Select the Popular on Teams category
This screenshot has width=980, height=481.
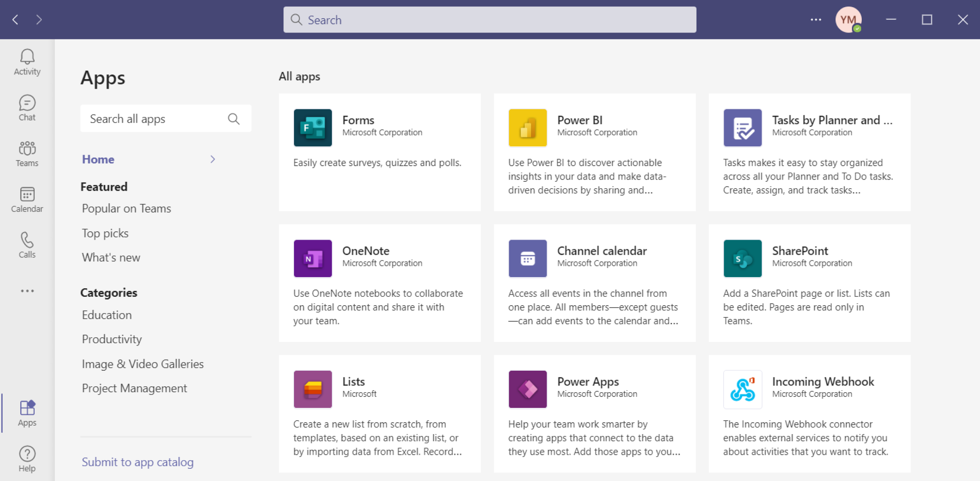click(126, 208)
